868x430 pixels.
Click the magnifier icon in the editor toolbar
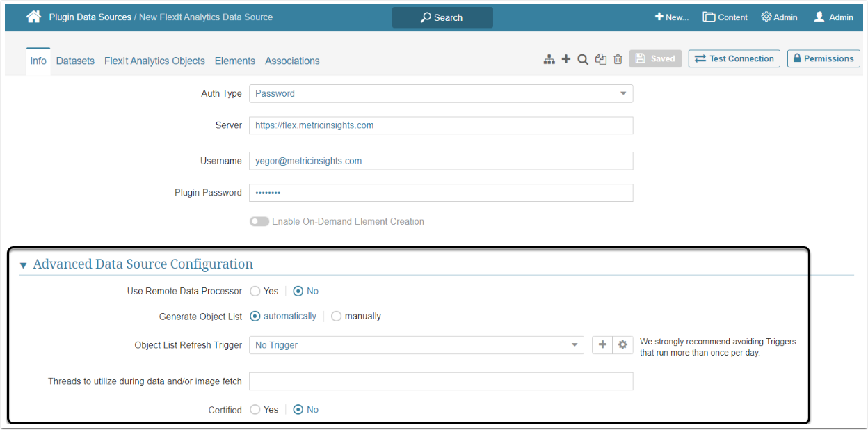coord(583,59)
